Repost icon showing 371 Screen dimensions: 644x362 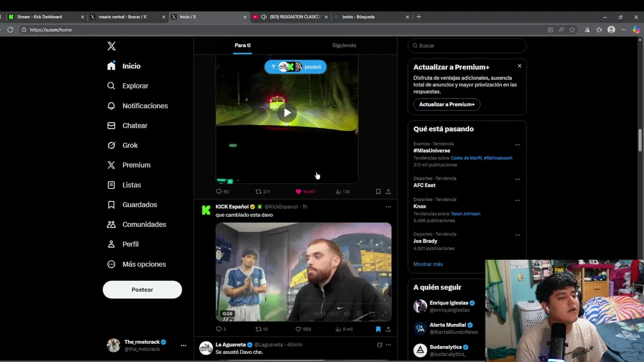(263, 192)
